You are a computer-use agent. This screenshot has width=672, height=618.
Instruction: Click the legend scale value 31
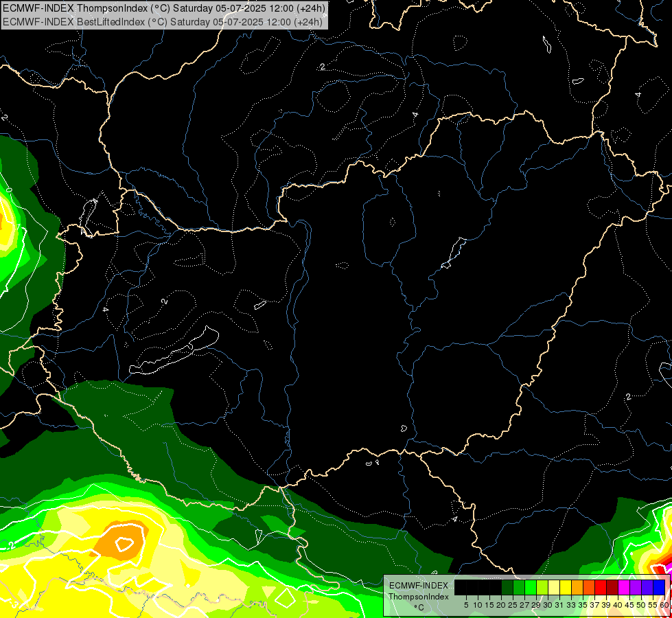point(559,605)
